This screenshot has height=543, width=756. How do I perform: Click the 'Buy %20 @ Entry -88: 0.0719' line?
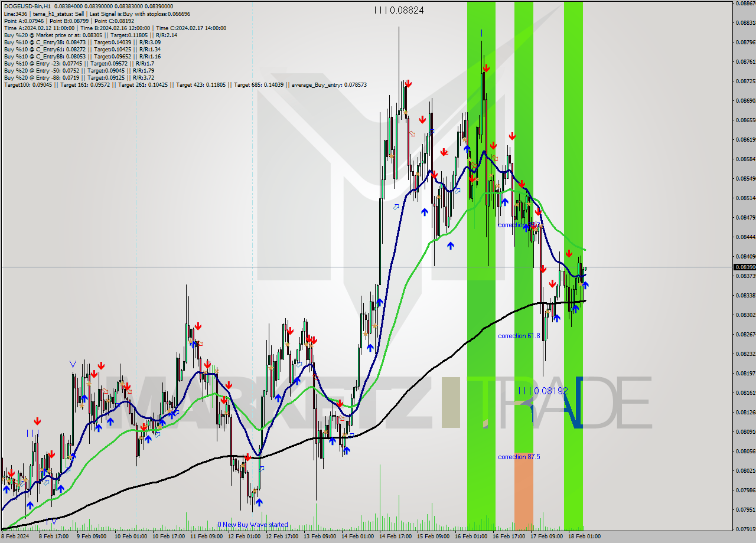79,77
